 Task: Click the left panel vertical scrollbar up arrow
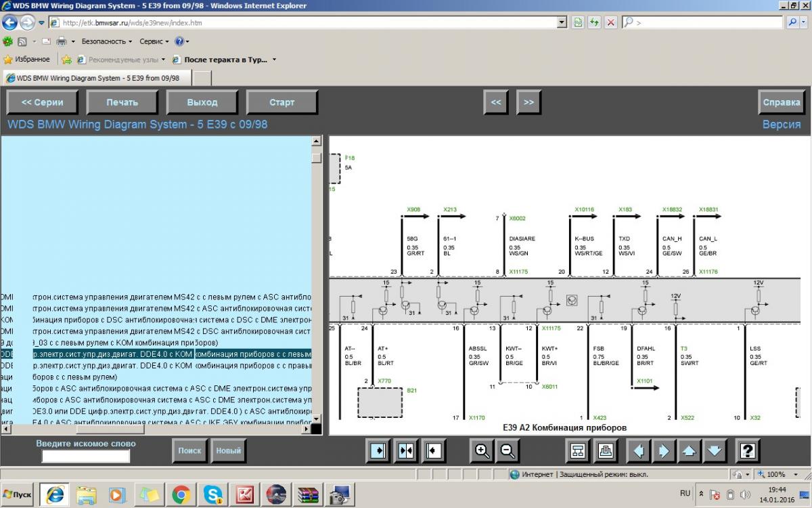point(316,141)
